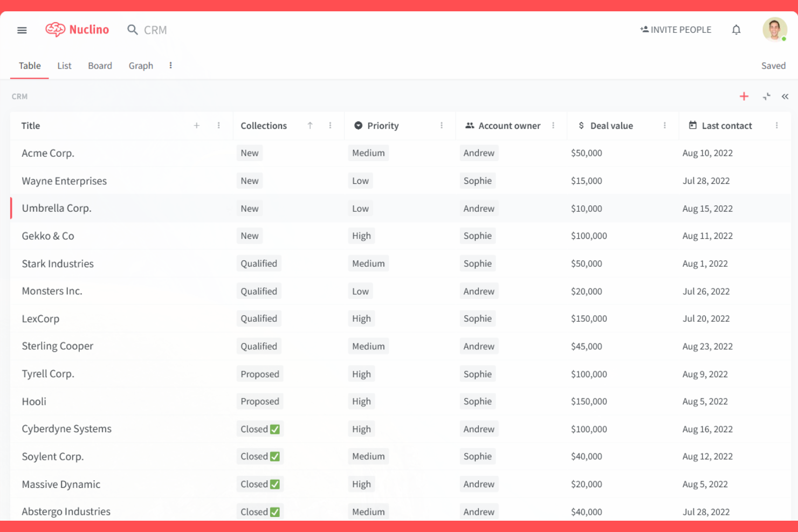798x532 pixels.
Task: Open Priority column options menu
Action: point(442,126)
